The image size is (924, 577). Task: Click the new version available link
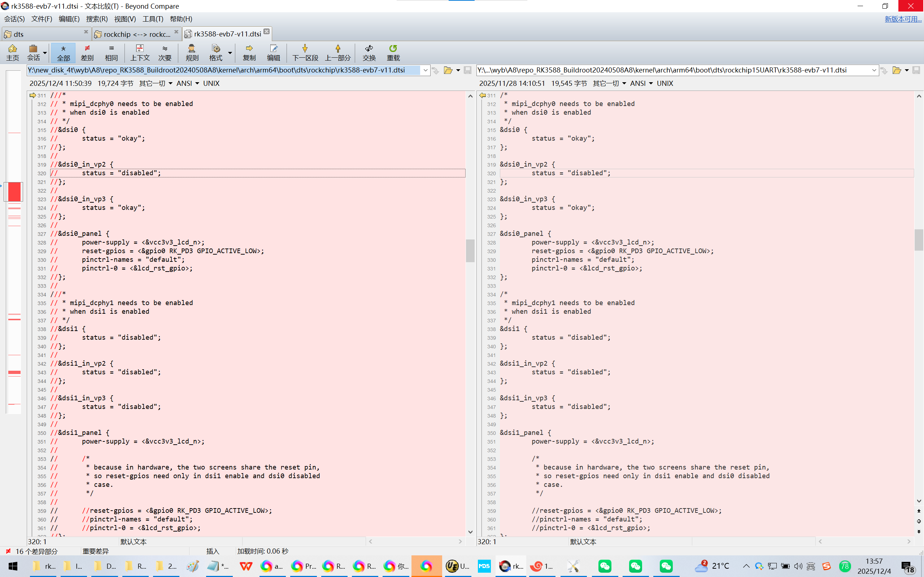903,19
